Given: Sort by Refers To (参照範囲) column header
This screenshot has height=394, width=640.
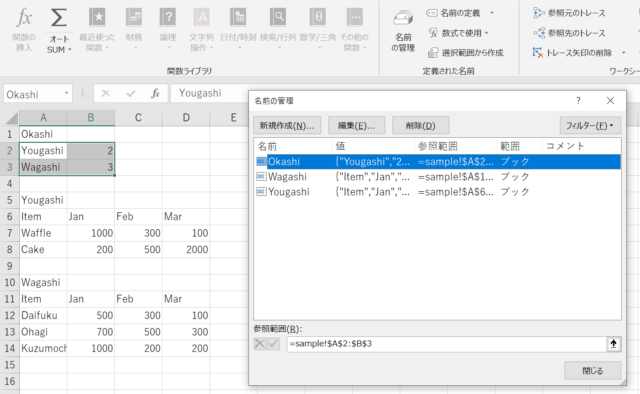Looking at the screenshot, I should click(456, 146).
